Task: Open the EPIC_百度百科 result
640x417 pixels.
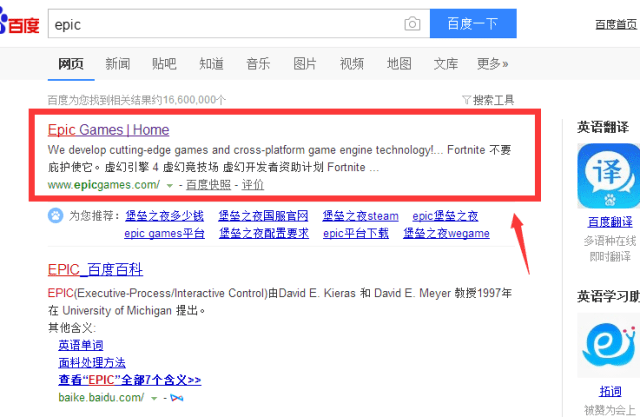Action: pos(95,270)
